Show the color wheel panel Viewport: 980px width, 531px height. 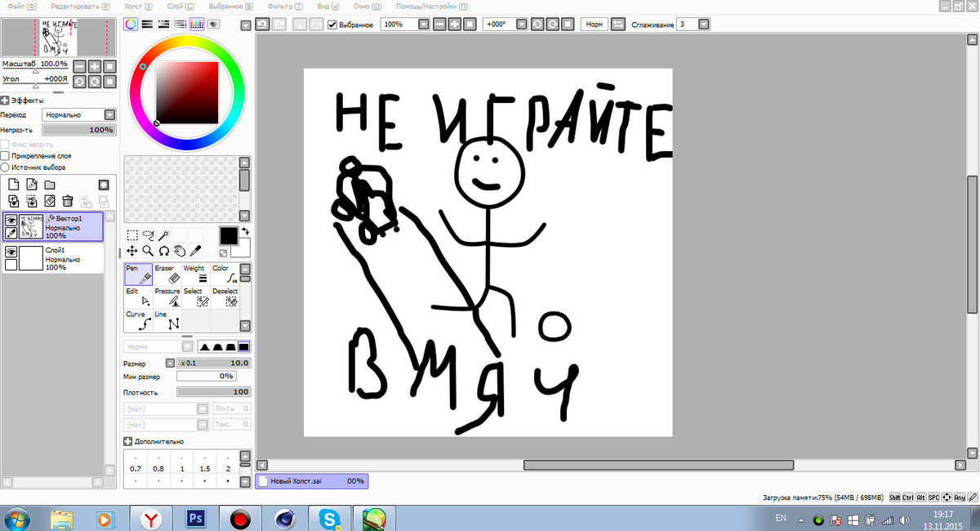click(131, 25)
